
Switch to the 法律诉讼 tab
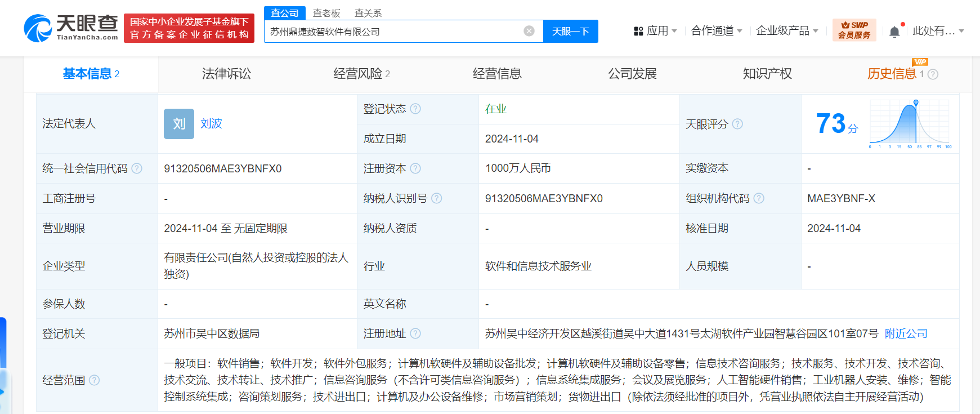pyautogui.click(x=226, y=74)
